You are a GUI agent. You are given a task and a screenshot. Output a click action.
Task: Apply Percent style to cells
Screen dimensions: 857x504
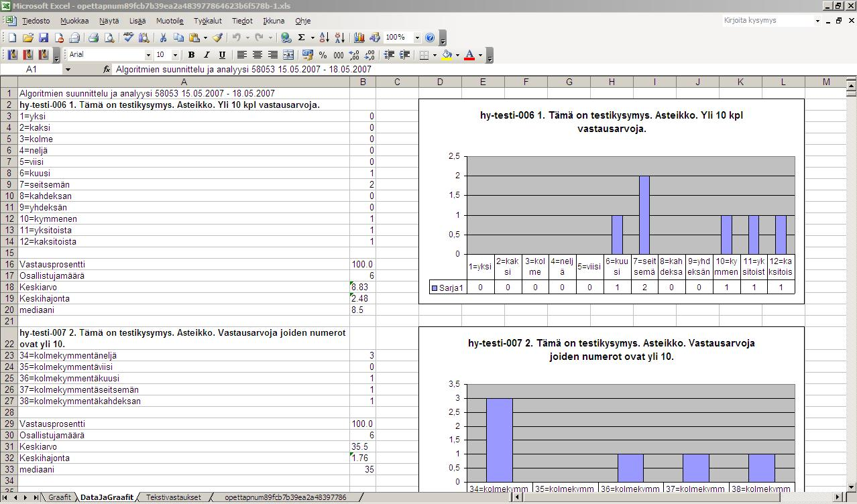tap(323, 55)
